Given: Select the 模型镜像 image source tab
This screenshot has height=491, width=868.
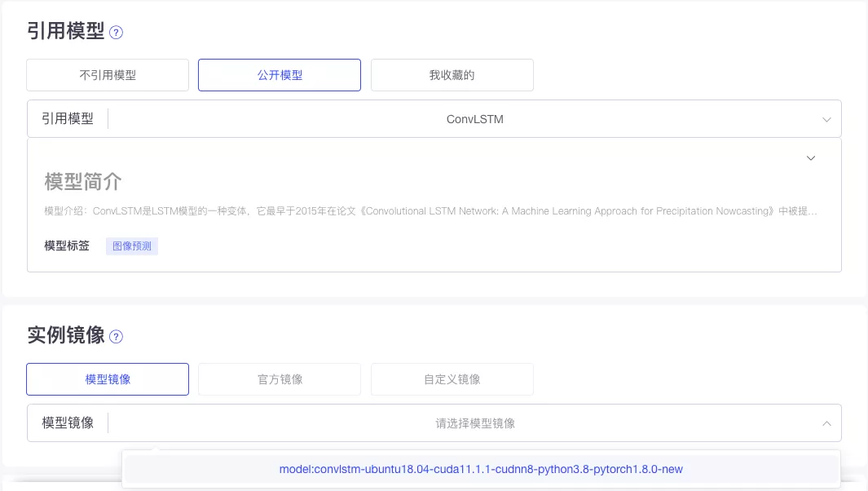Looking at the screenshot, I should pyautogui.click(x=107, y=378).
